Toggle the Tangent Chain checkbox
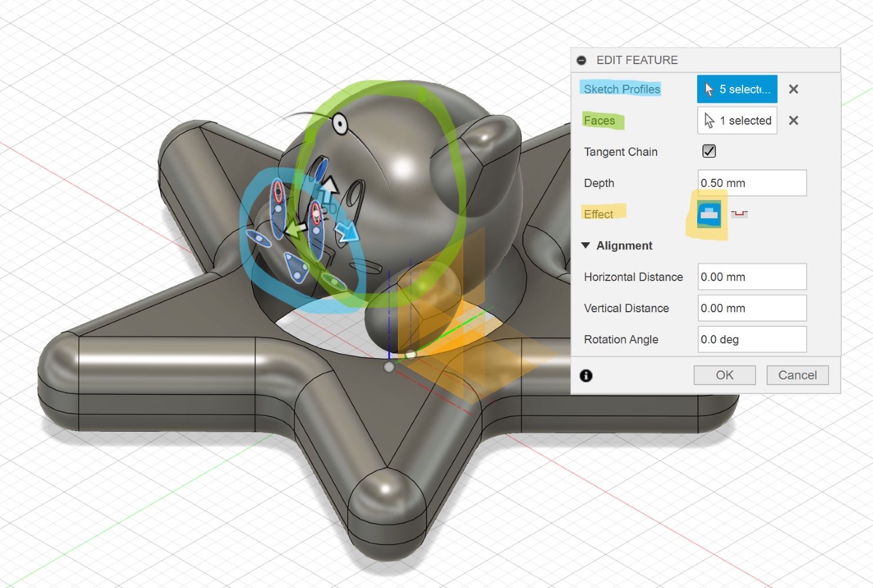Viewport: 873px width, 588px height. pyautogui.click(x=709, y=151)
